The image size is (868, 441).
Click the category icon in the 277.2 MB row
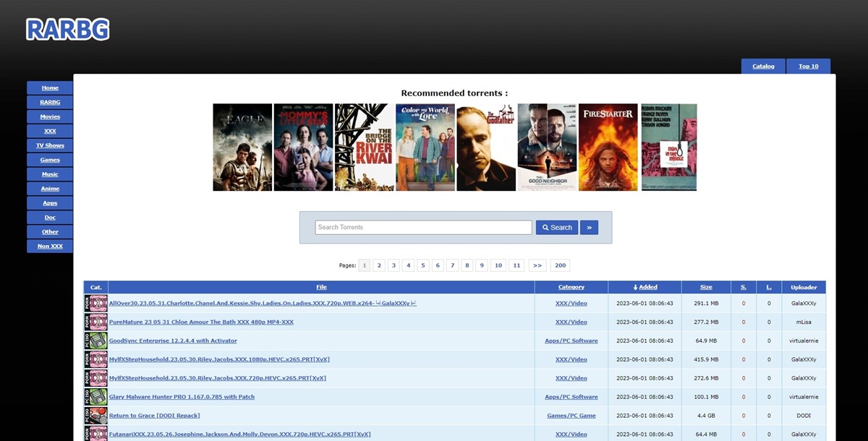[95, 322]
